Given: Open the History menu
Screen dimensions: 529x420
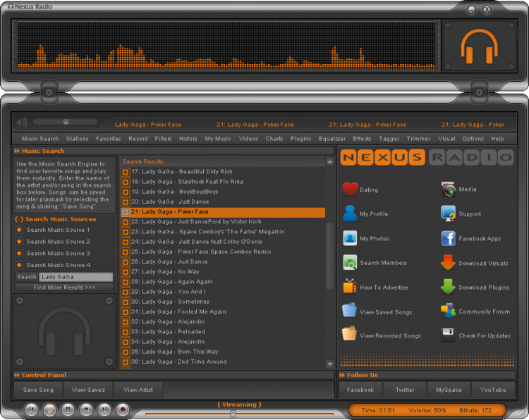Looking at the screenshot, I should pyautogui.click(x=188, y=139).
